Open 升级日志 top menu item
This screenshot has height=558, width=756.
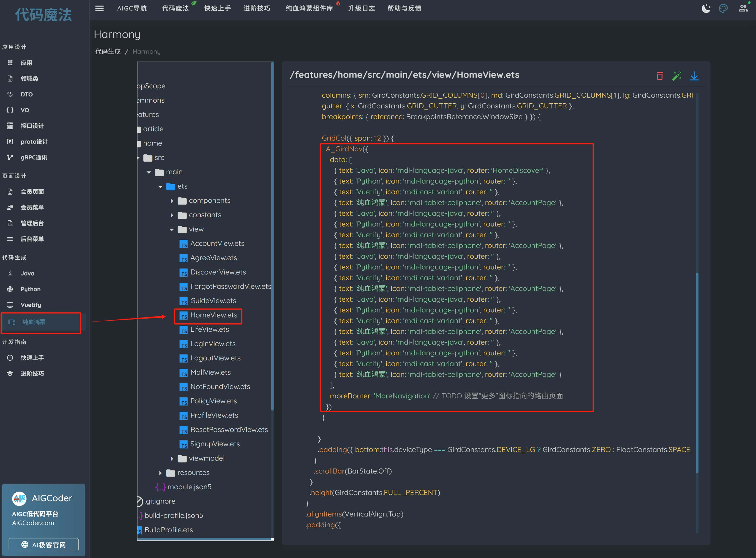pos(361,8)
